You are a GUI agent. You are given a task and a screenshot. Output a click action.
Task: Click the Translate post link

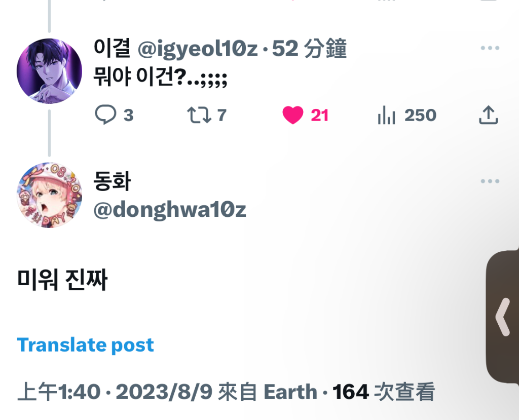85,345
